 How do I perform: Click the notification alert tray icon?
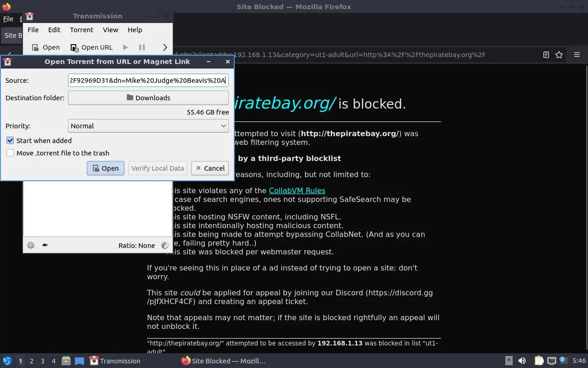(563, 361)
